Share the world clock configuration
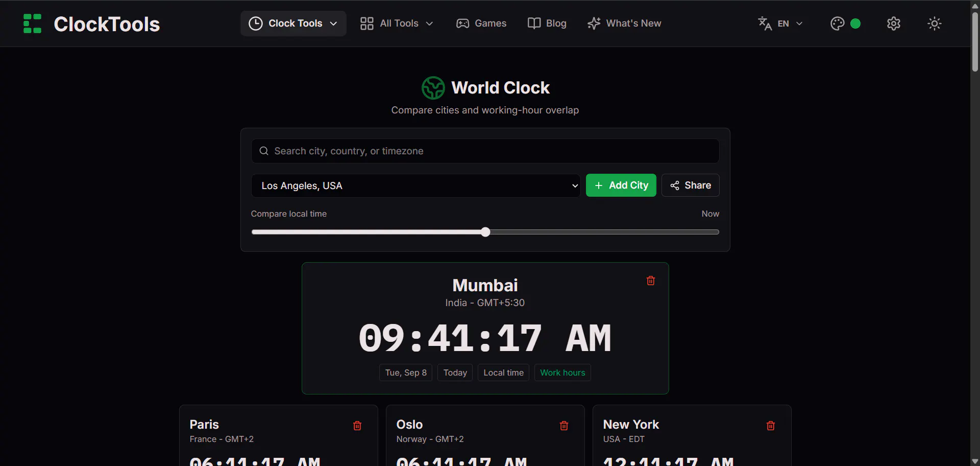This screenshot has width=980, height=466. pyautogui.click(x=691, y=185)
